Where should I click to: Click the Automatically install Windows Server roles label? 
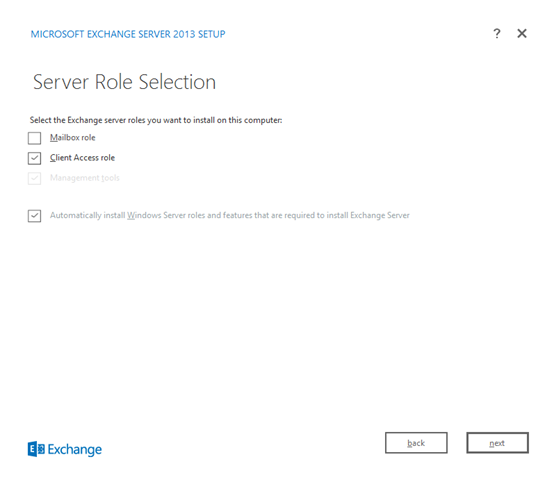point(230,215)
